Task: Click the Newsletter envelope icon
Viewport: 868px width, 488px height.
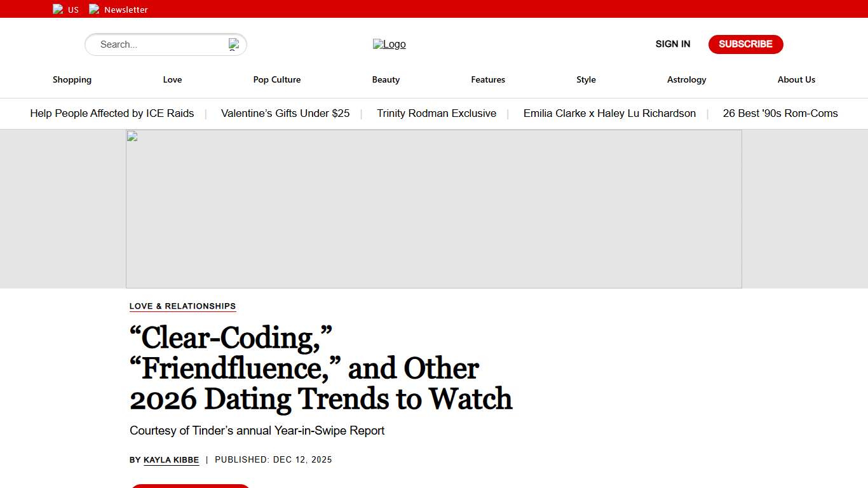Action: 94,10
